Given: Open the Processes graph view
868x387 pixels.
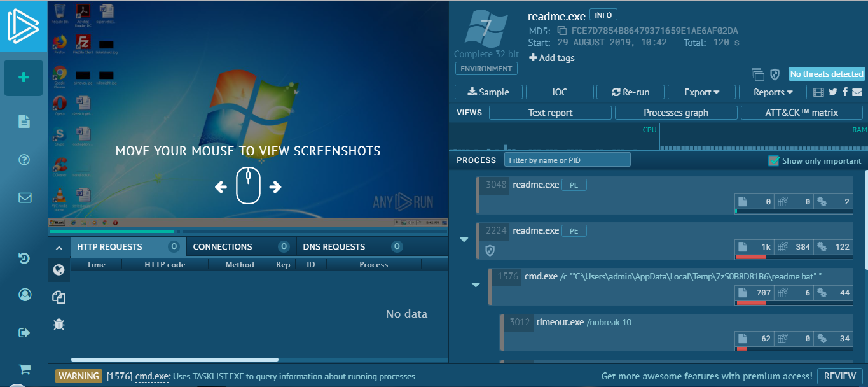Looking at the screenshot, I should pyautogui.click(x=676, y=113).
